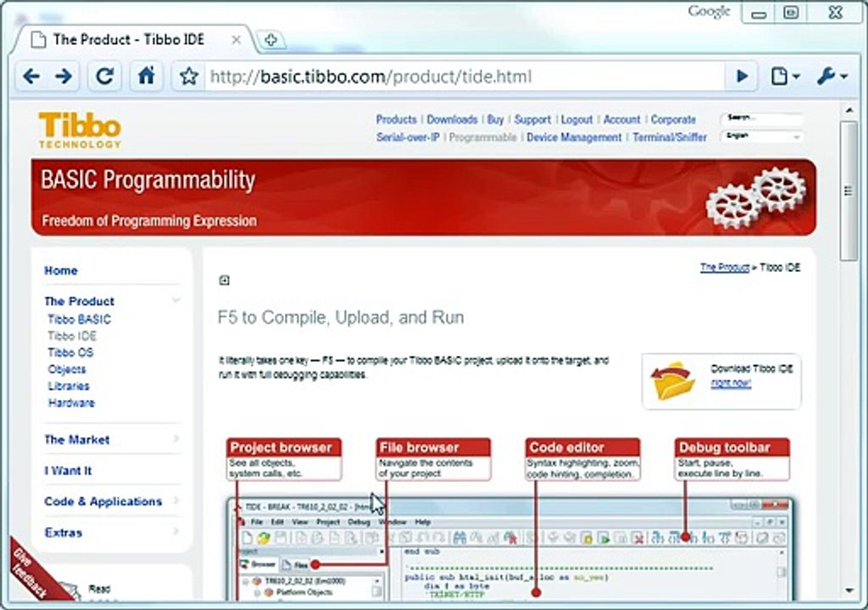Open the Support navigation link
868x610 pixels.
click(x=532, y=119)
